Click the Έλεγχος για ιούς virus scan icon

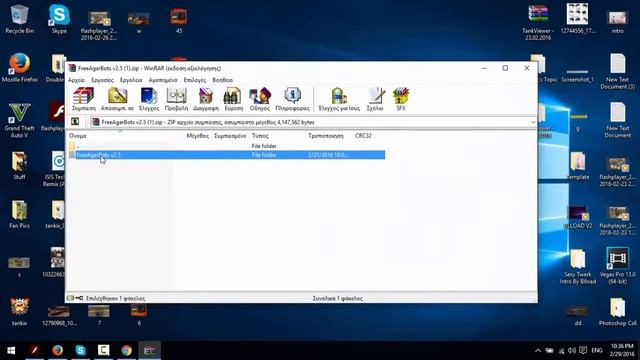339,99
